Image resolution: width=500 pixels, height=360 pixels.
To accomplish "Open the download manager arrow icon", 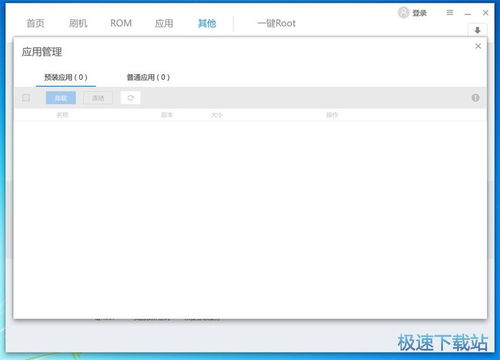I will click(477, 30).
